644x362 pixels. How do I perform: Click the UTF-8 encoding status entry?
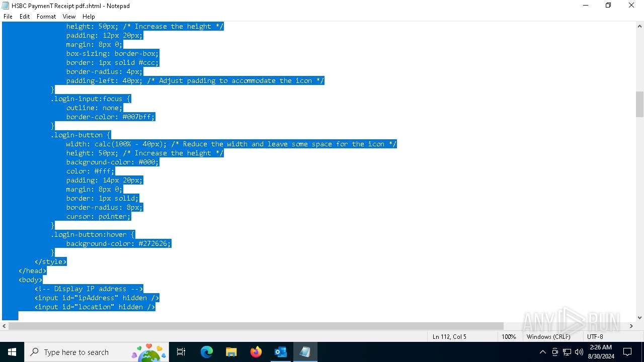[x=595, y=337]
